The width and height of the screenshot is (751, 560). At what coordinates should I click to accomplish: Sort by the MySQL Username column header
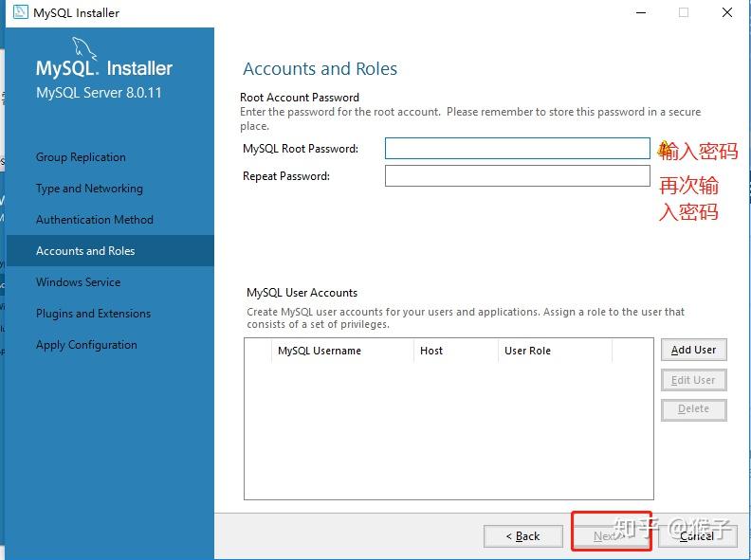319,351
